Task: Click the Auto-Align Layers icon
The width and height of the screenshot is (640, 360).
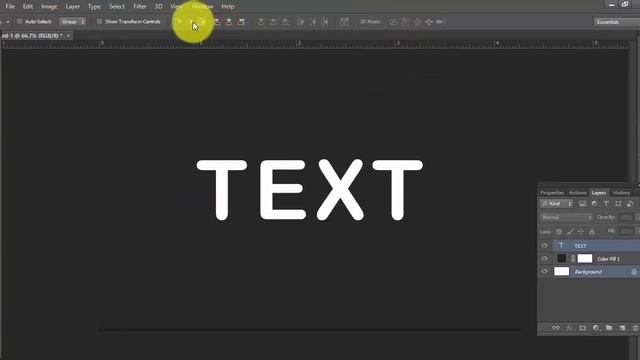Action: coord(344,22)
